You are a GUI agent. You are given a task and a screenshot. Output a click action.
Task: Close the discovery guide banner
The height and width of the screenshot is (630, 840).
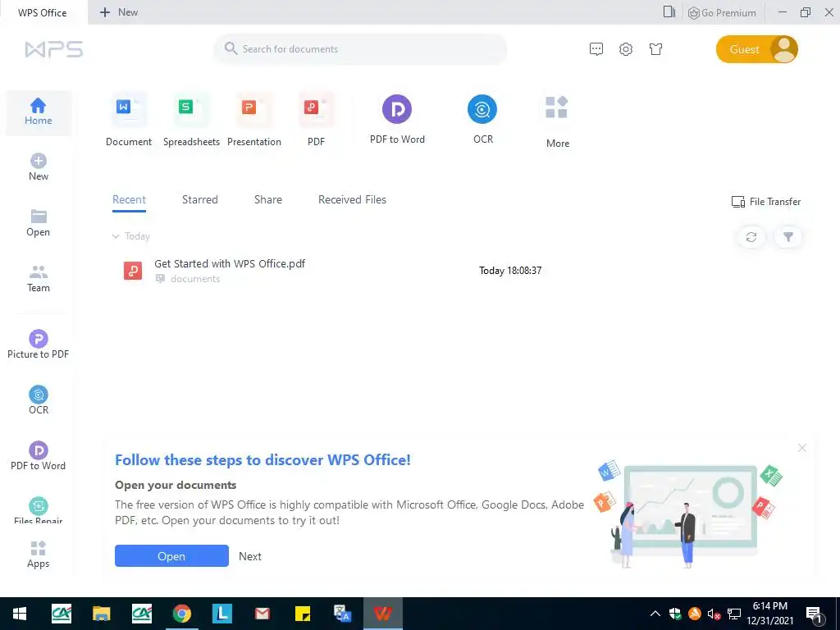coord(802,448)
